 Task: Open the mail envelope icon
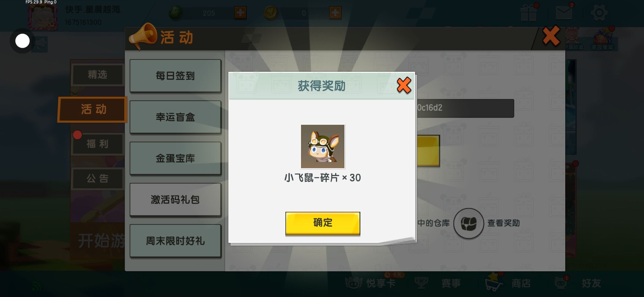coord(564,12)
